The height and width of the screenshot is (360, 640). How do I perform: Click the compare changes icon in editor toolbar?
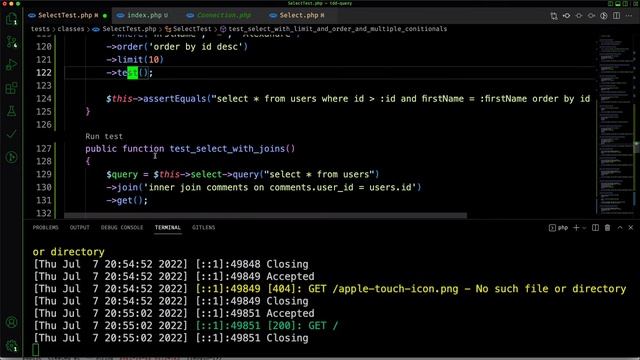click(x=554, y=16)
